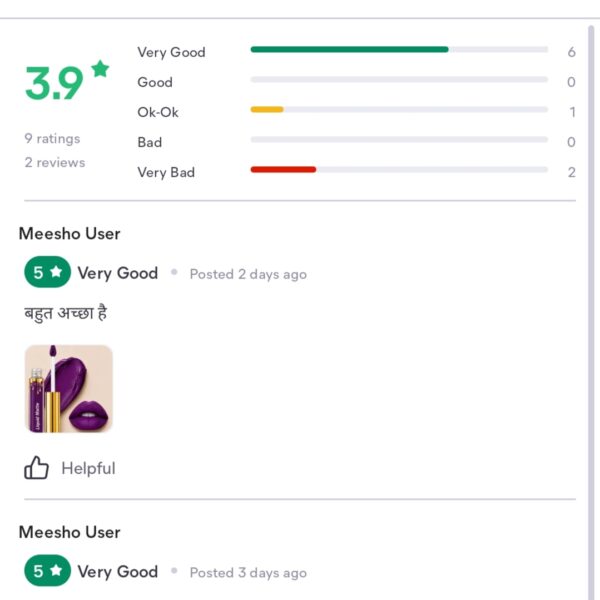600x600 pixels.
Task: Click the empty Bad rating bar
Action: [x=399, y=140]
